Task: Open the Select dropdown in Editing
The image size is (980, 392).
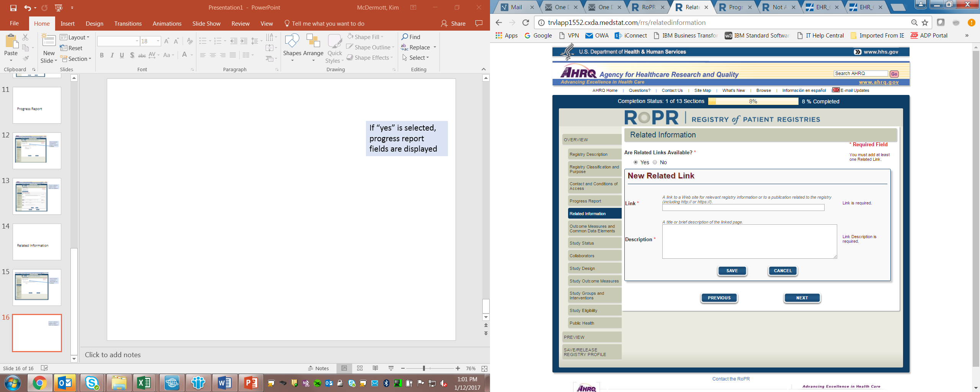Action: (x=416, y=57)
